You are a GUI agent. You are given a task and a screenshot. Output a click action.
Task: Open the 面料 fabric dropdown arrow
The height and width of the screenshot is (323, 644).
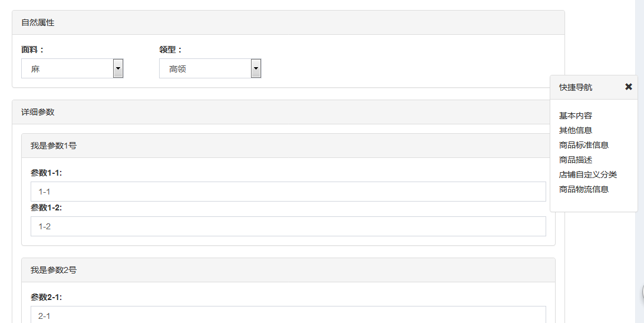pos(118,68)
